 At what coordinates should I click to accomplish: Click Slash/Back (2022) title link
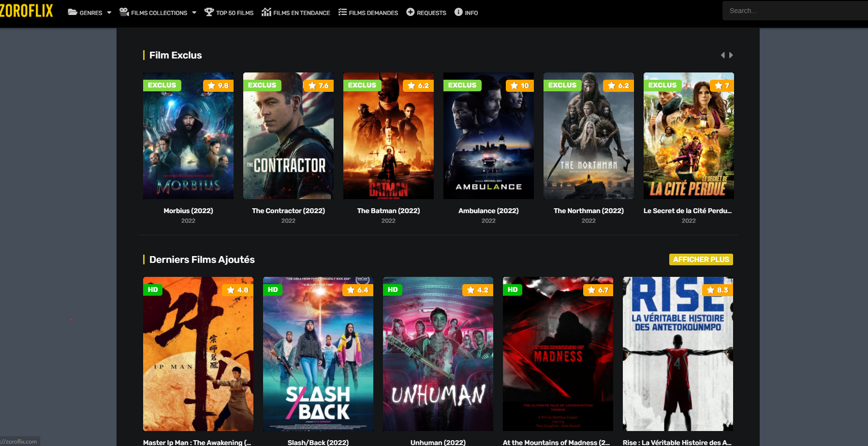pyautogui.click(x=318, y=443)
